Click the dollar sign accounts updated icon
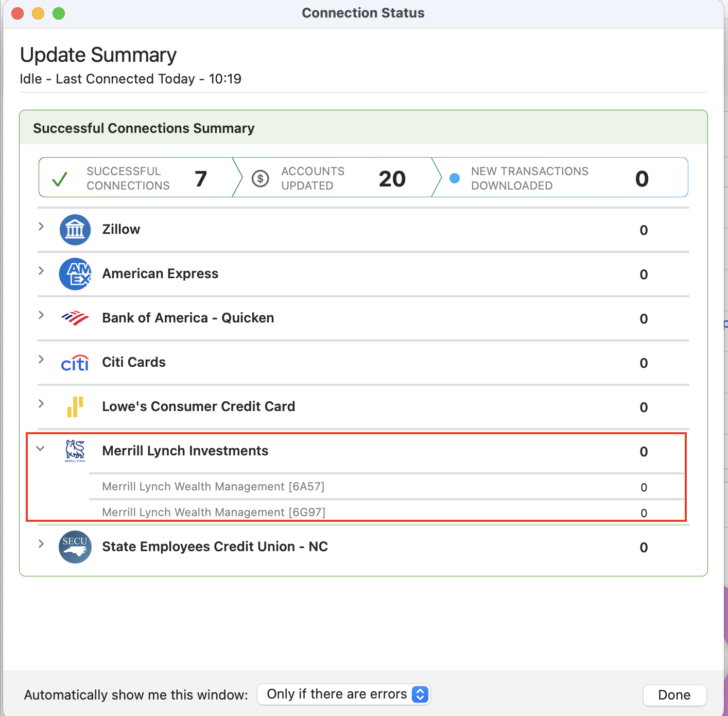 pyautogui.click(x=261, y=179)
